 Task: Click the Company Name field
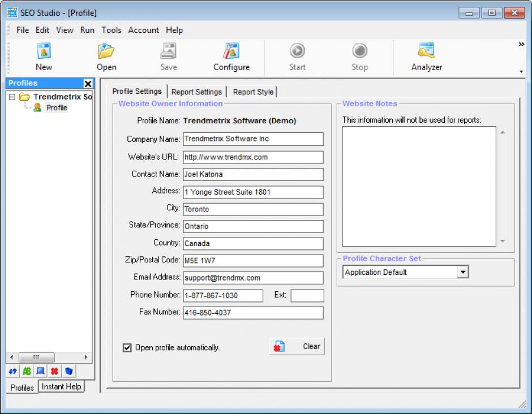click(253, 139)
